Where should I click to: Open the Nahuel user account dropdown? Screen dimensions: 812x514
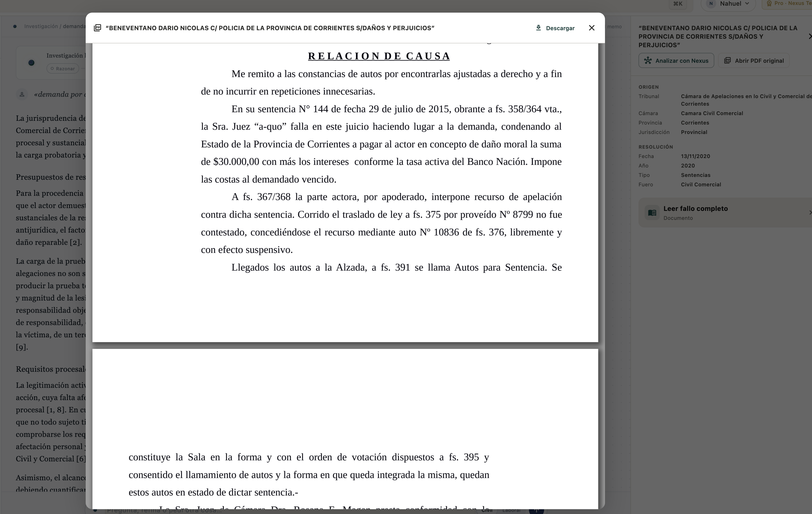click(x=728, y=4)
